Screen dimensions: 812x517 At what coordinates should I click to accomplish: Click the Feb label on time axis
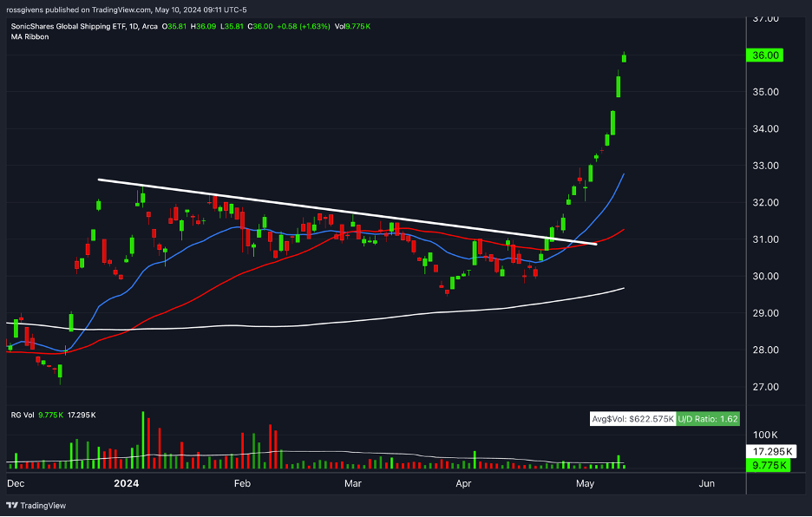[242, 483]
